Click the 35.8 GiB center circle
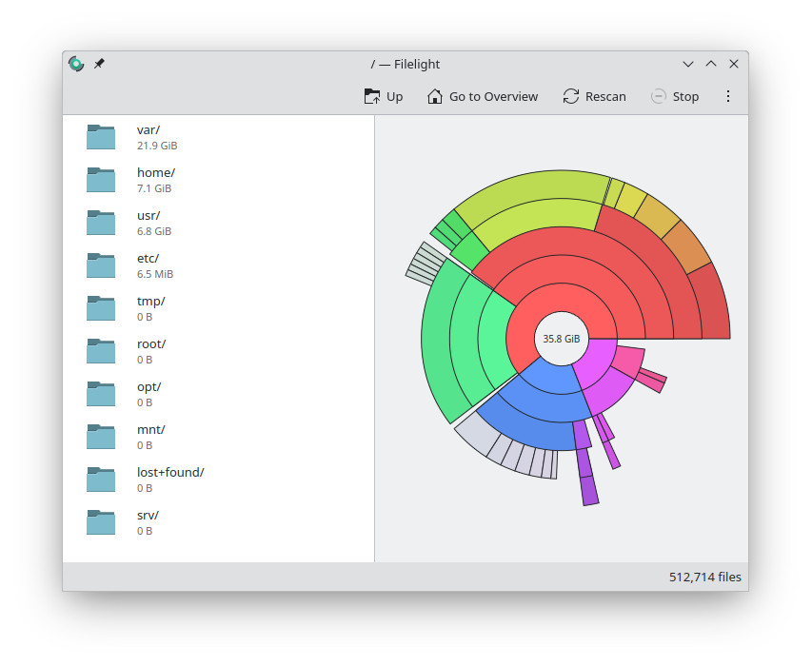812x666 pixels. tap(562, 339)
